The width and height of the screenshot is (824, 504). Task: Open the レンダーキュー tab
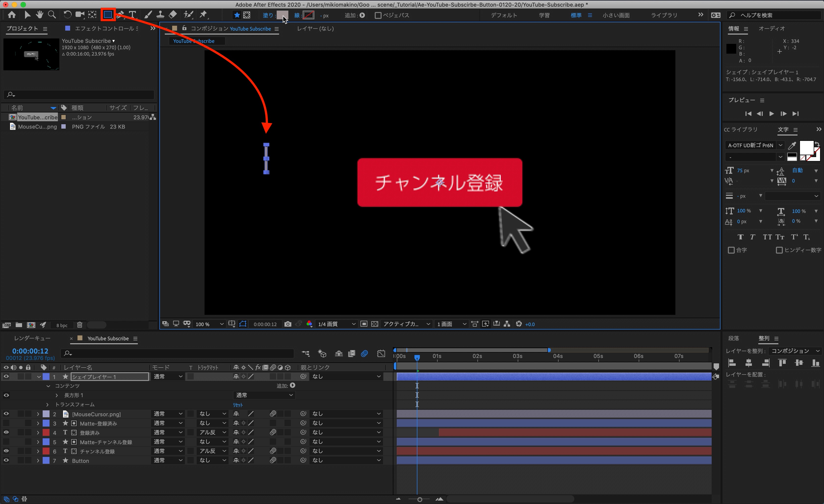(x=32, y=338)
